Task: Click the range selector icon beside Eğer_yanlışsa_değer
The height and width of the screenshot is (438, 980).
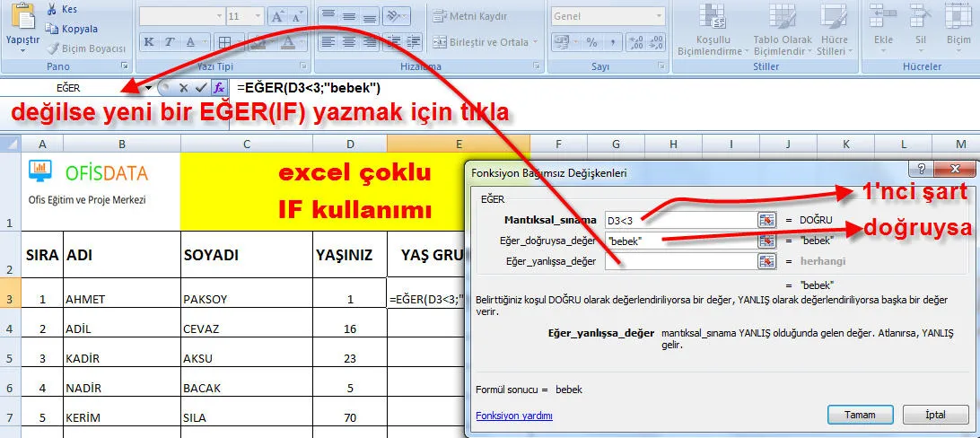Action: 766,261
